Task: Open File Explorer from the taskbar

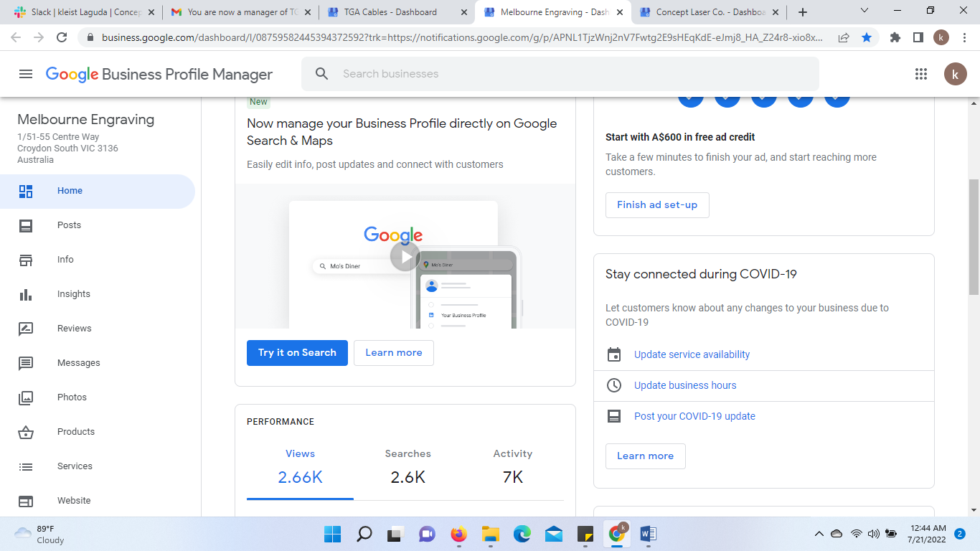Action: click(491, 534)
